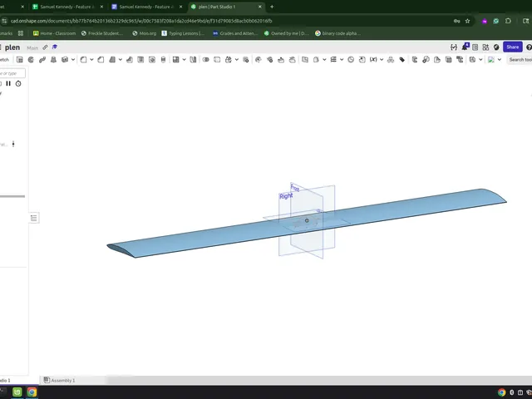
Task: Select the Chamfer tool
Action: tap(101, 60)
